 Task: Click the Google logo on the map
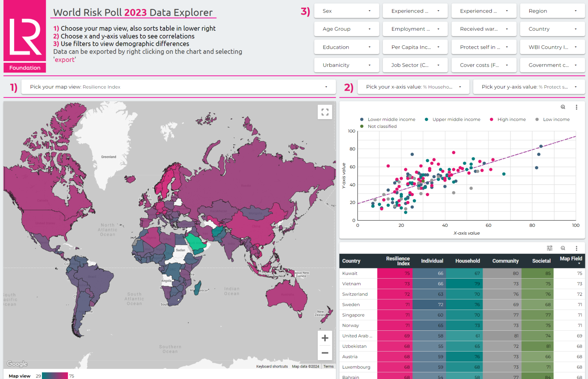[16, 364]
